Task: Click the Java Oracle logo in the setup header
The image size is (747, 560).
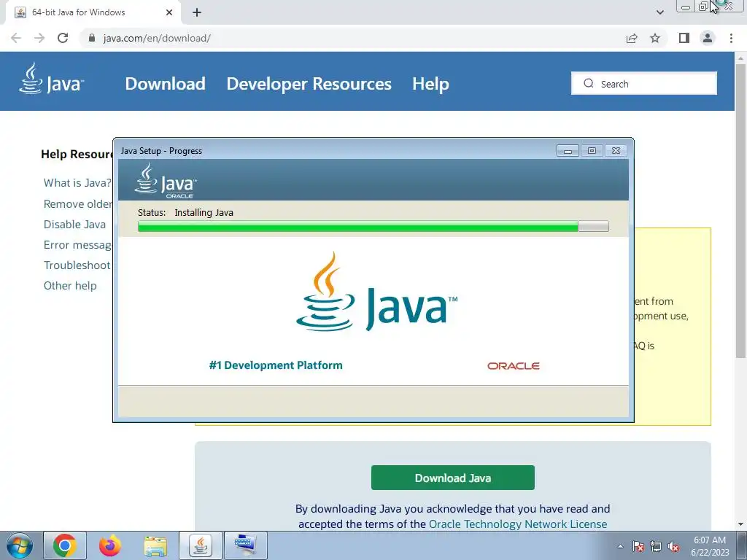Action: 166,181
